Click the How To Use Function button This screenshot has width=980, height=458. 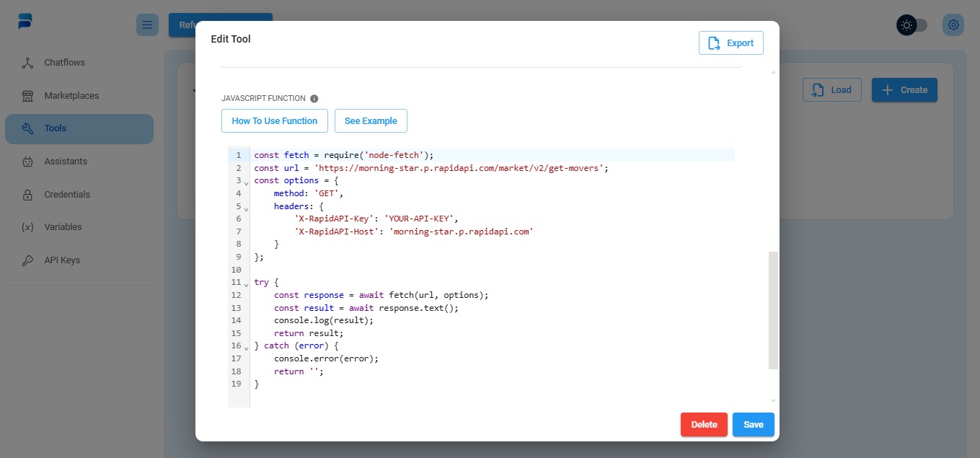coord(274,121)
